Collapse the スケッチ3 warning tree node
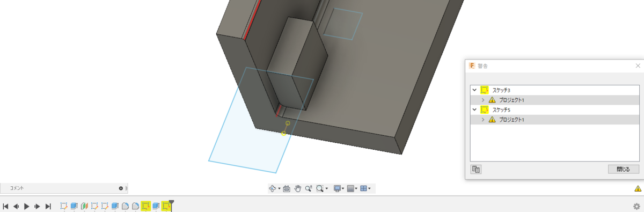 pyautogui.click(x=474, y=90)
